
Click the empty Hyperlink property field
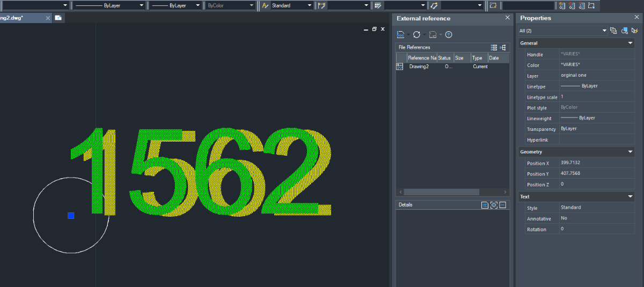(597, 139)
